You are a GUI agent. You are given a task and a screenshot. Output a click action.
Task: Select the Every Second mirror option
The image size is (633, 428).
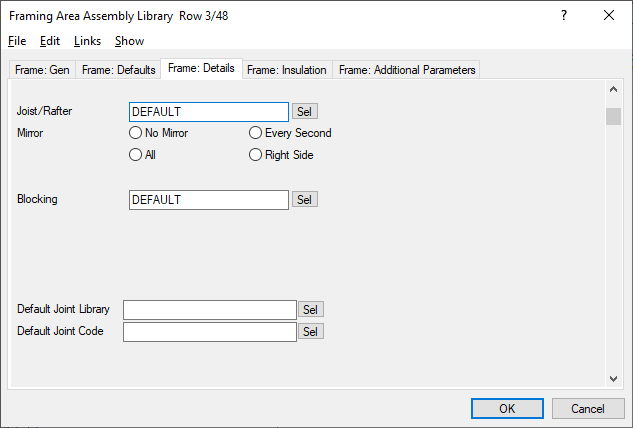tap(256, 133)
